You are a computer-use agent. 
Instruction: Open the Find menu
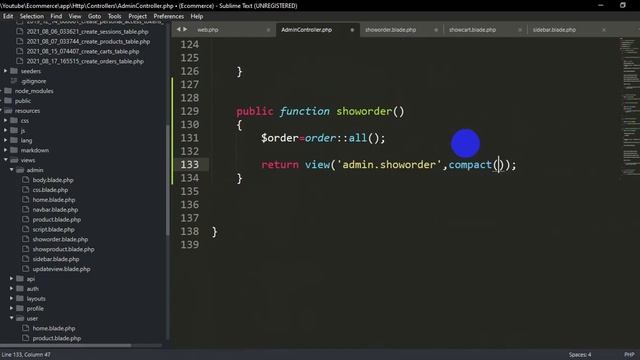tap(56, 16)
